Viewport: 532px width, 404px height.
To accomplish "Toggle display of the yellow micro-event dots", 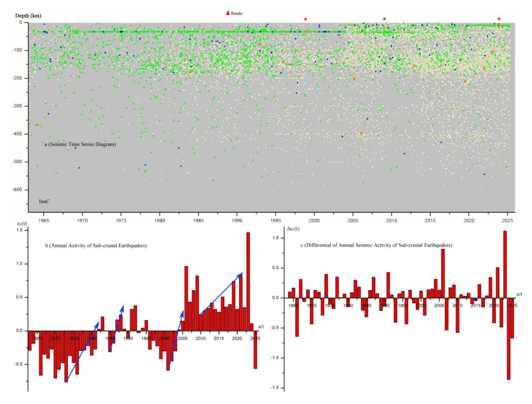I will [x=409, y=60].
